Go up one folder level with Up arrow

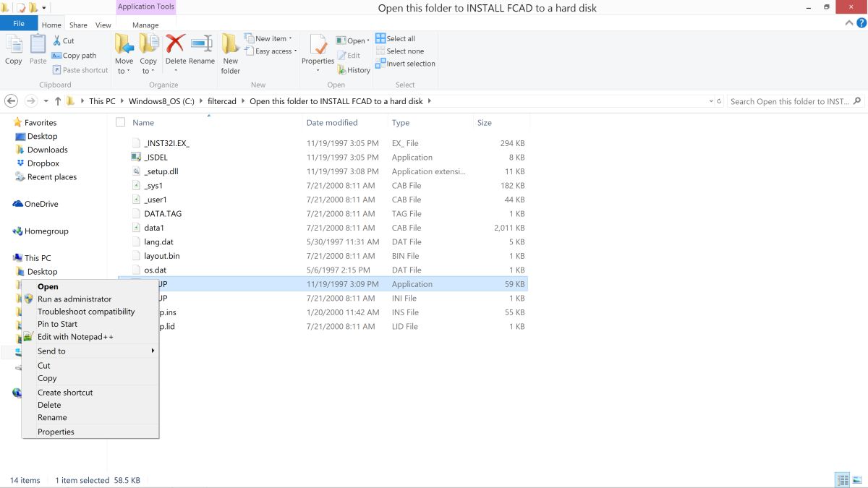coord(58,101)
